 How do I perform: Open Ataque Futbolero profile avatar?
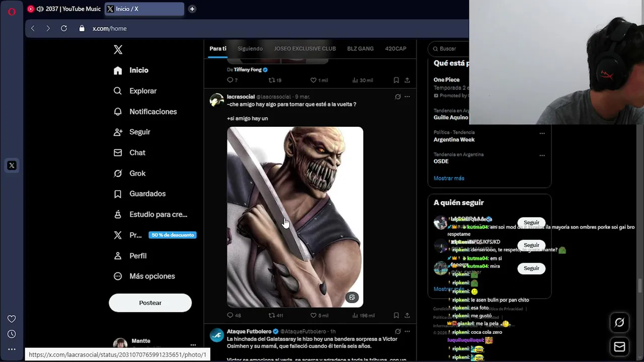click(x=217, y=335)
